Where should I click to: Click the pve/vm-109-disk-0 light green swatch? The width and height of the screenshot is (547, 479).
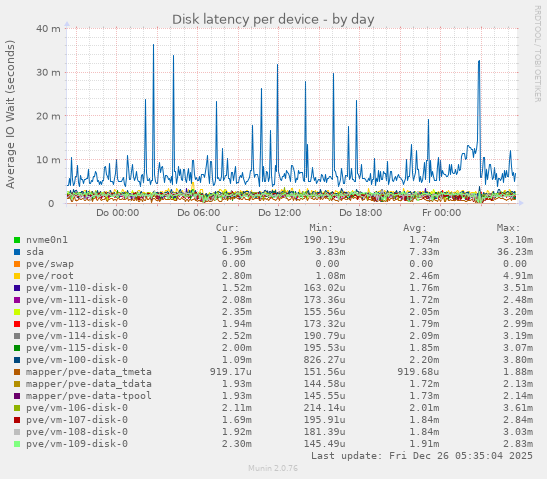pos(17,444)
